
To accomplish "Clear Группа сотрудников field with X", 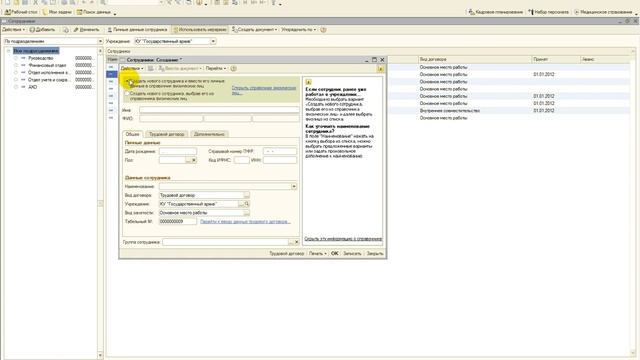I will [x=296, y=242].
